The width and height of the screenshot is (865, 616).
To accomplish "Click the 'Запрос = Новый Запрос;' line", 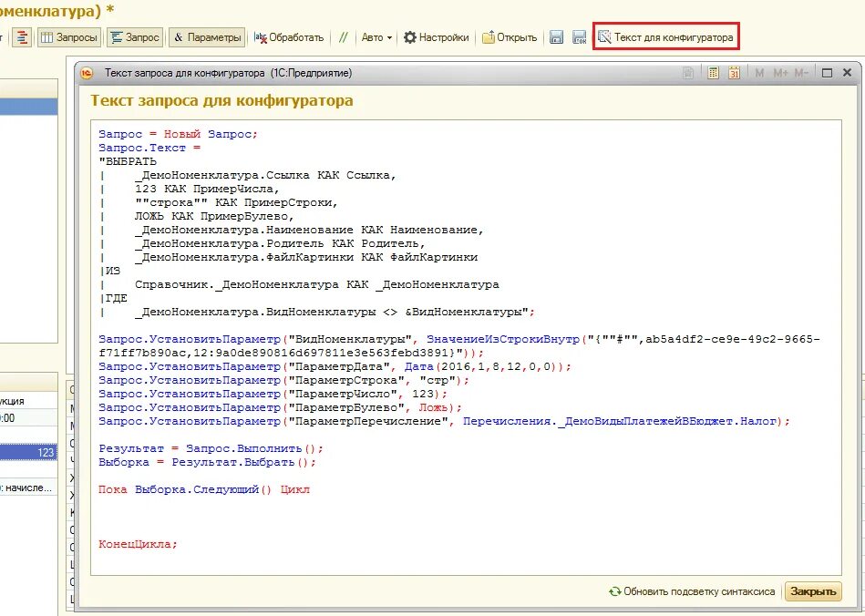I will pos(178,134).
